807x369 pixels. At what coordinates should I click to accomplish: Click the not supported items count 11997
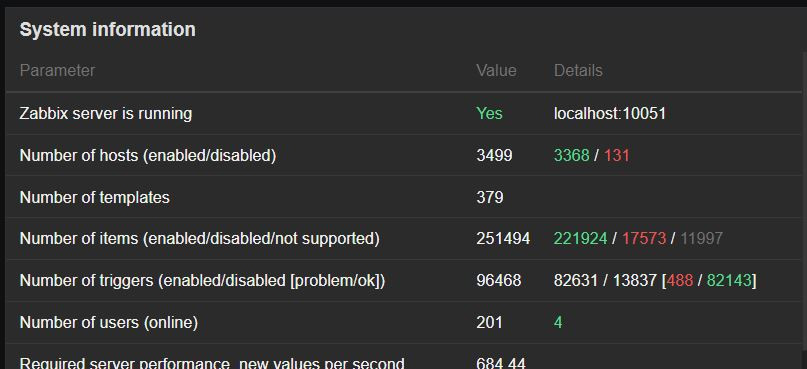click(x=701, y=239)
